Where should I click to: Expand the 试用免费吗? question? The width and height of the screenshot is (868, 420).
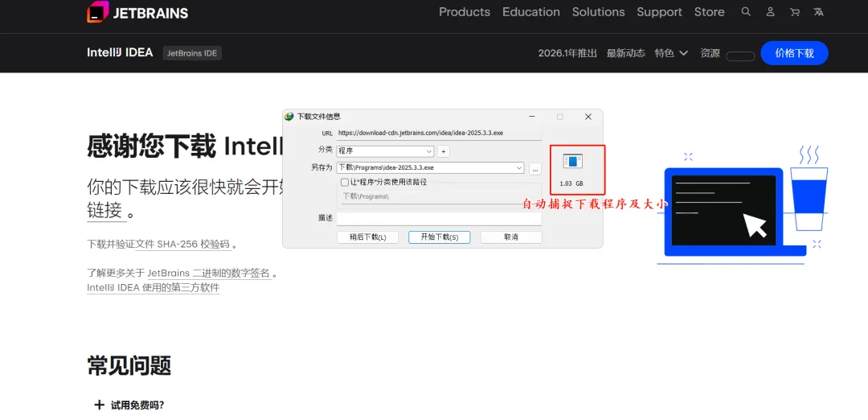tap(137, 405)
